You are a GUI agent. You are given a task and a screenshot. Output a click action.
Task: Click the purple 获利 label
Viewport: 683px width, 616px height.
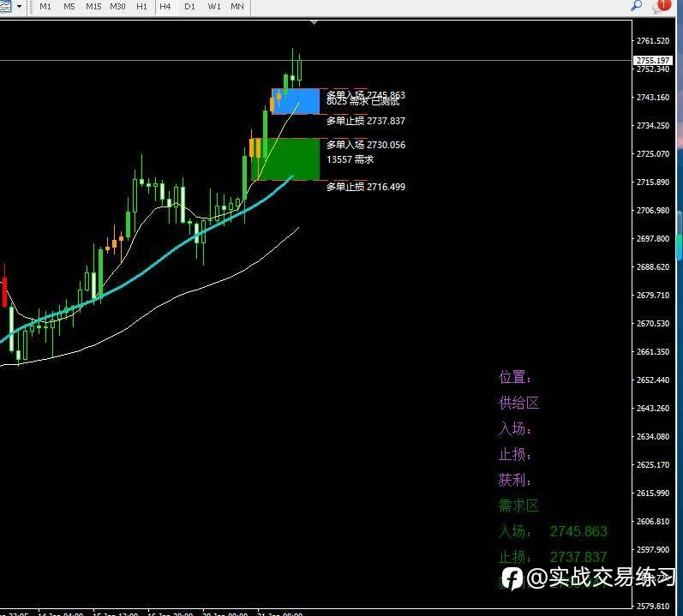pyautogui.click(x=515, y=480)
